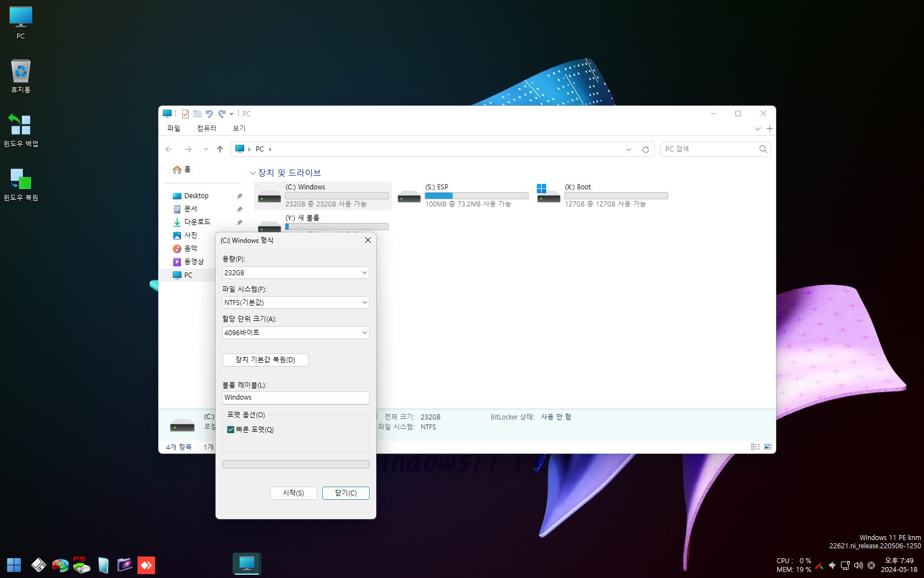Click the undo arrow in quick access toolbar
Viewport: 924px width, 578px height.
[x=209, y=114]
